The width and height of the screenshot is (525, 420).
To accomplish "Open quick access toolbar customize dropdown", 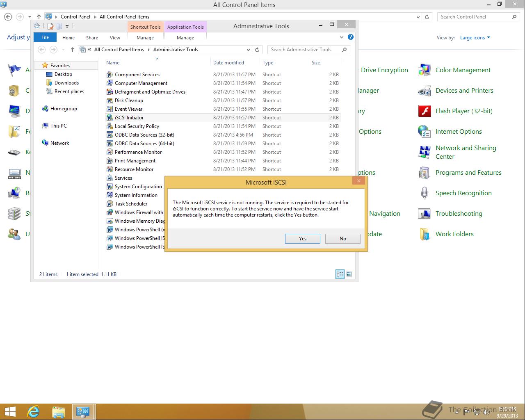I will pyautogui.click(x=67, y=26).
